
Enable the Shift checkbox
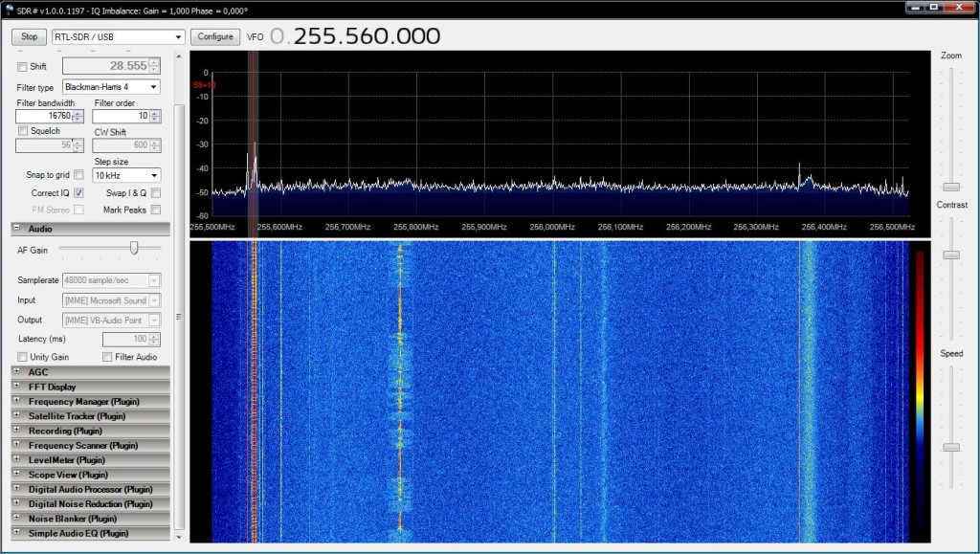tap(21, 66)
